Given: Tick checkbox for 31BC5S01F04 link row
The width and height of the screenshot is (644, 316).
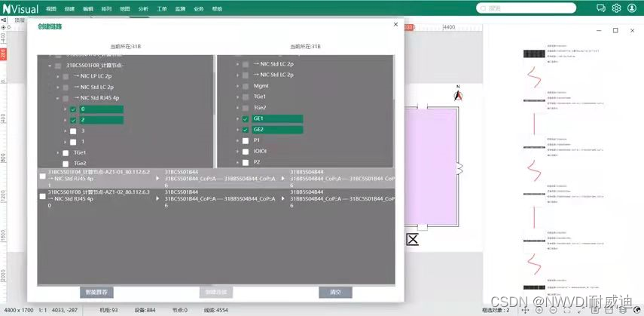Looking at the screenshot, I should pos(42,176).
